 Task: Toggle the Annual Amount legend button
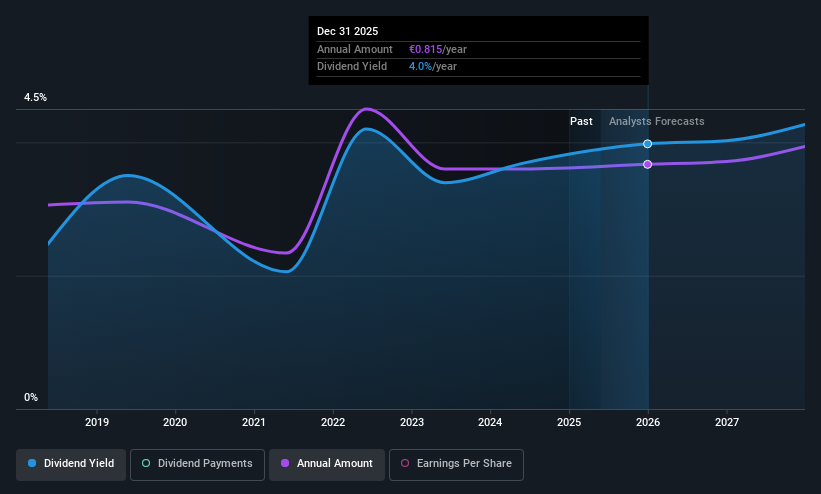(327, 464)
